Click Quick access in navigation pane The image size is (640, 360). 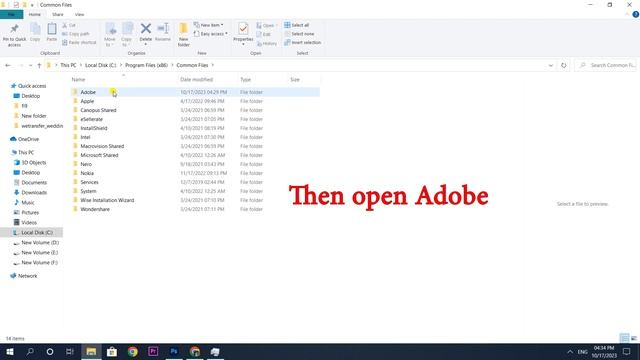(32, 86)
